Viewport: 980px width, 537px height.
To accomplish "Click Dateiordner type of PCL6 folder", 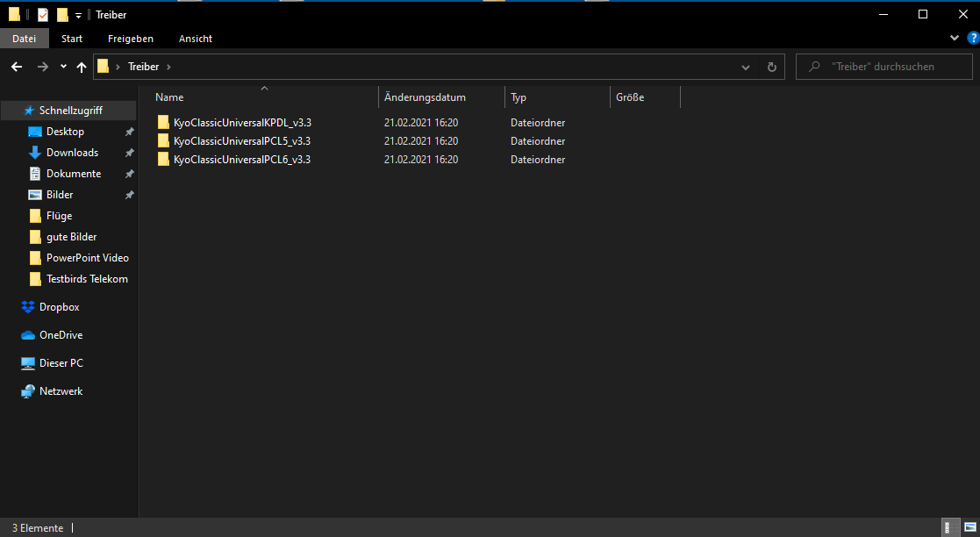I will 538,160.
